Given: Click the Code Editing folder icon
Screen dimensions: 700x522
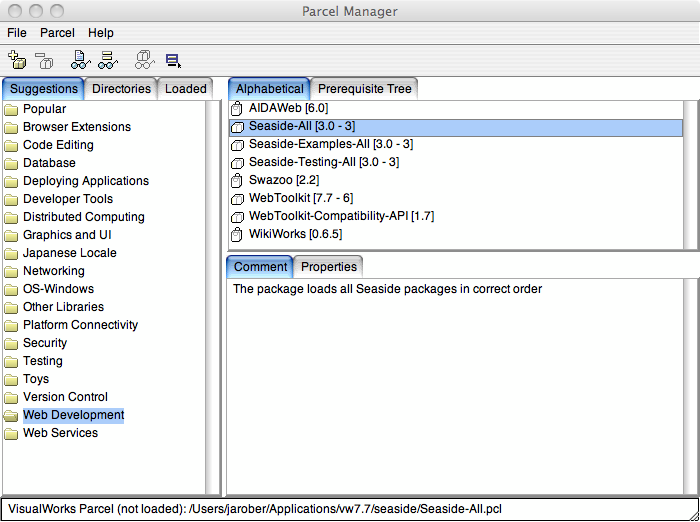Looking at the screenshot, I should coord(11,146).
